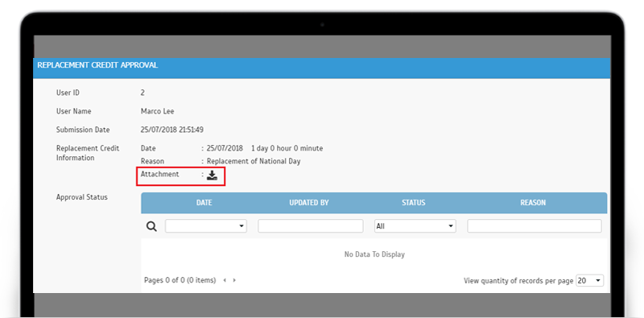Download the attachment file icon
This screenshot has width=644, height=318.
click(212, 176)
